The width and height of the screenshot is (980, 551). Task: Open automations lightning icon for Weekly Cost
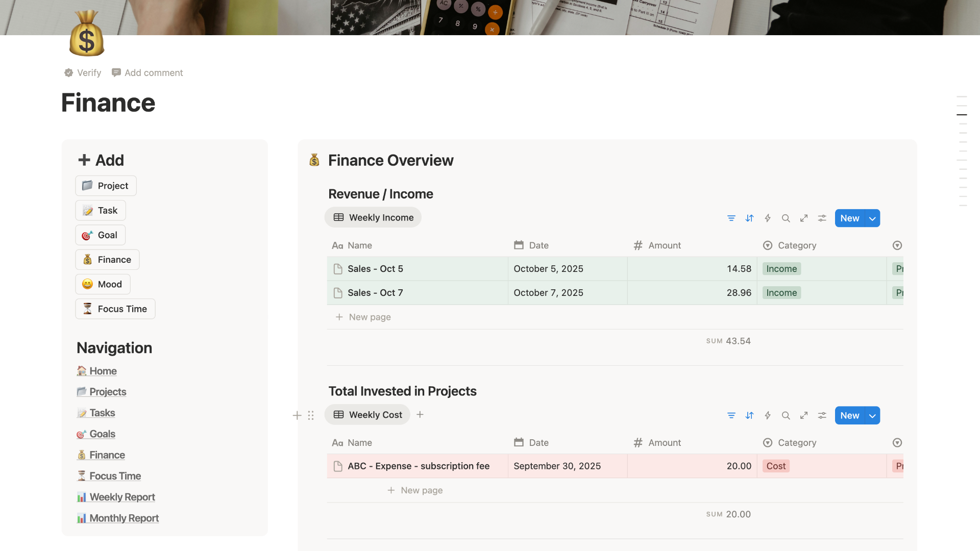(x=767, y=416)
